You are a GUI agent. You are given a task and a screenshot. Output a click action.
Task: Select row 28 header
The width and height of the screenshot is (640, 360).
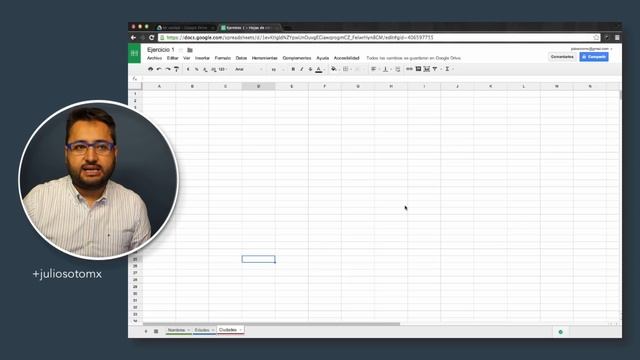(135, 280)
